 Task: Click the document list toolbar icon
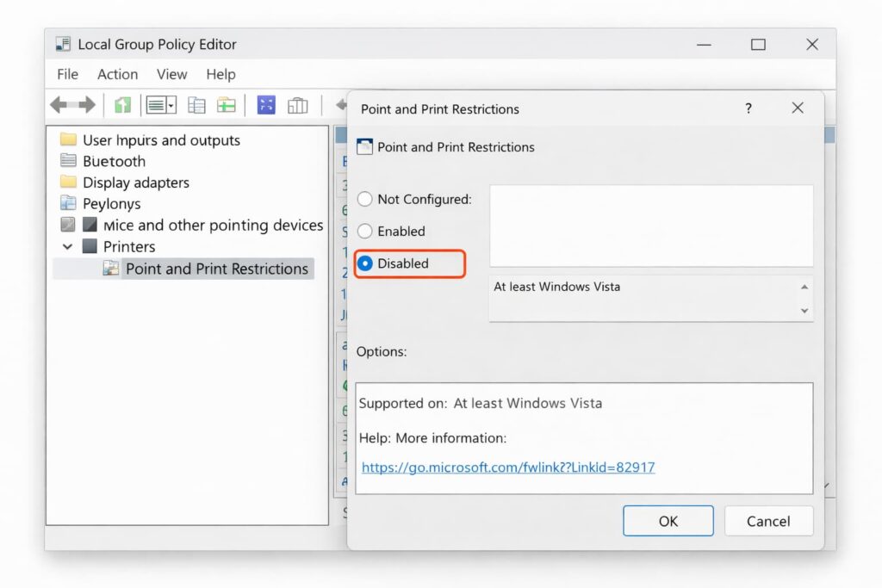197,105
